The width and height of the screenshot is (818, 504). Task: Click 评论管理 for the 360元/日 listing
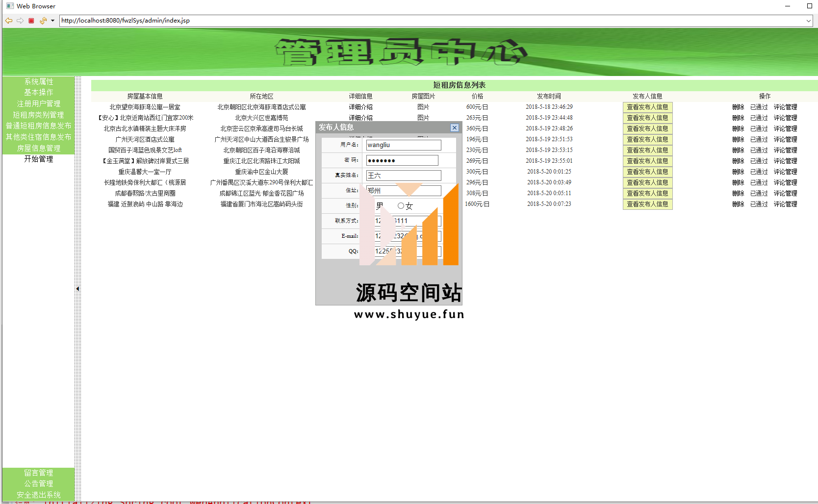click(785, 128)
